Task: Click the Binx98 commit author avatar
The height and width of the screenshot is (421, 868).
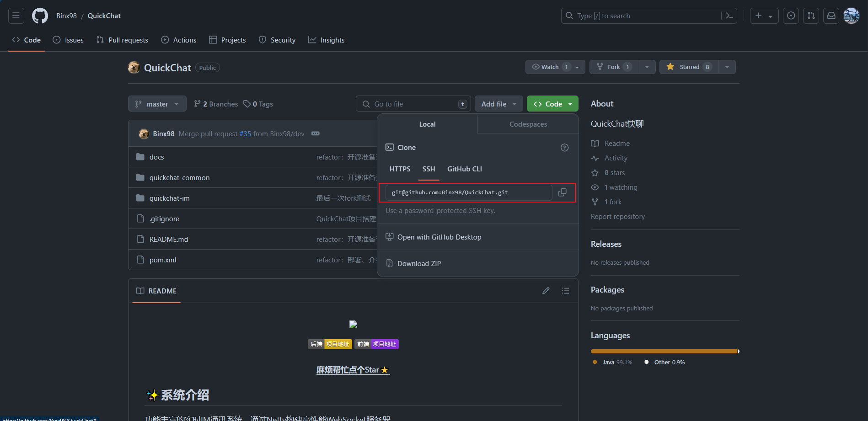Action: click(144, 133)
